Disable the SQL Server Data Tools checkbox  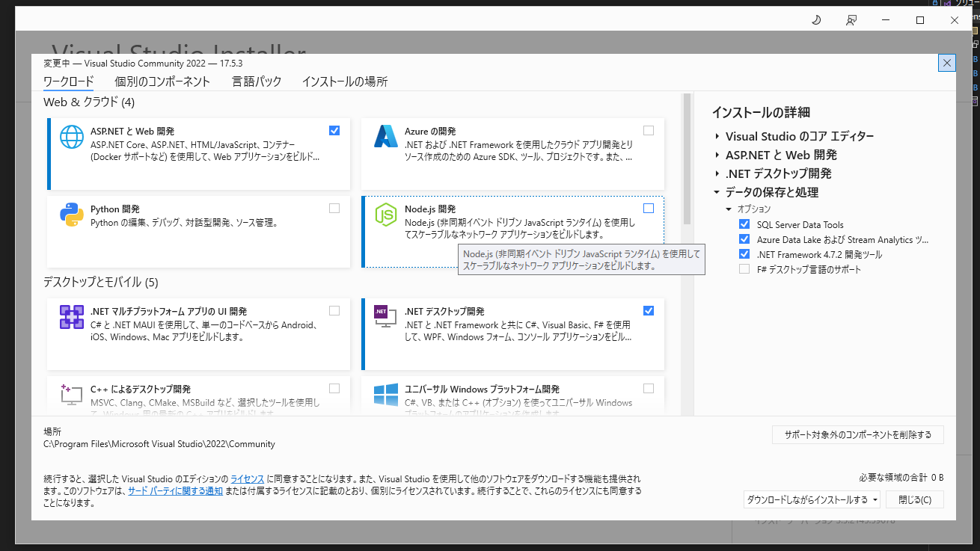744,224
